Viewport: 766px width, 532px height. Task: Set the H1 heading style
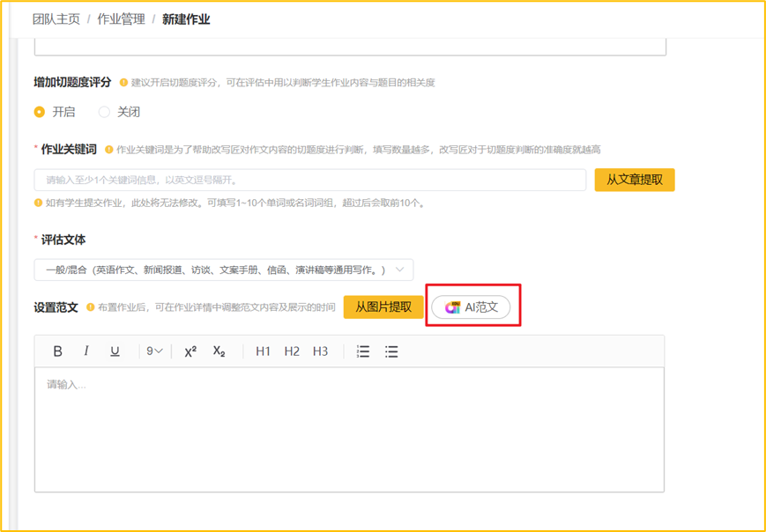point(263,351)
